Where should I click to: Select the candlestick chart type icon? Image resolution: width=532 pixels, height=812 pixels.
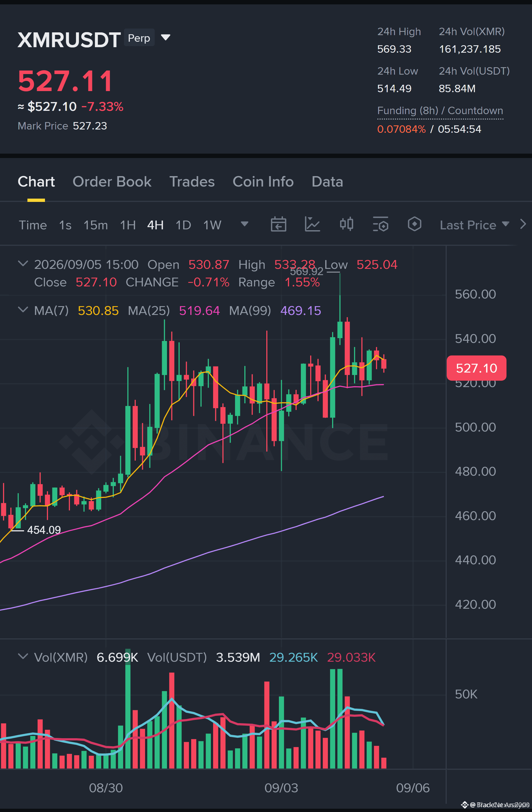(346, 224)
